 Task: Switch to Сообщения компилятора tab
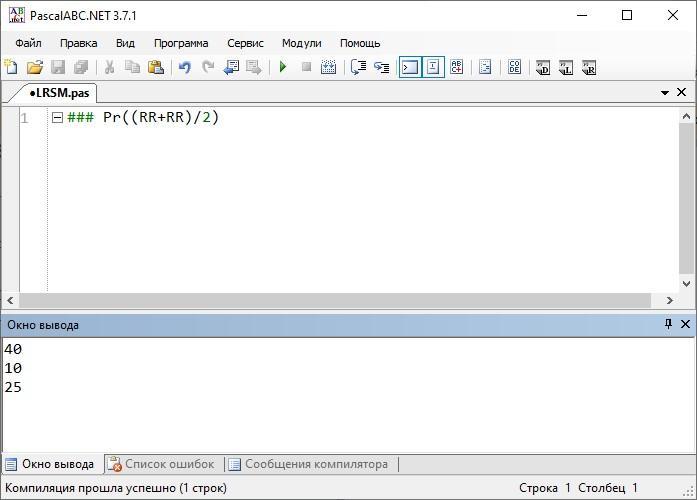(x=309, y=464)
